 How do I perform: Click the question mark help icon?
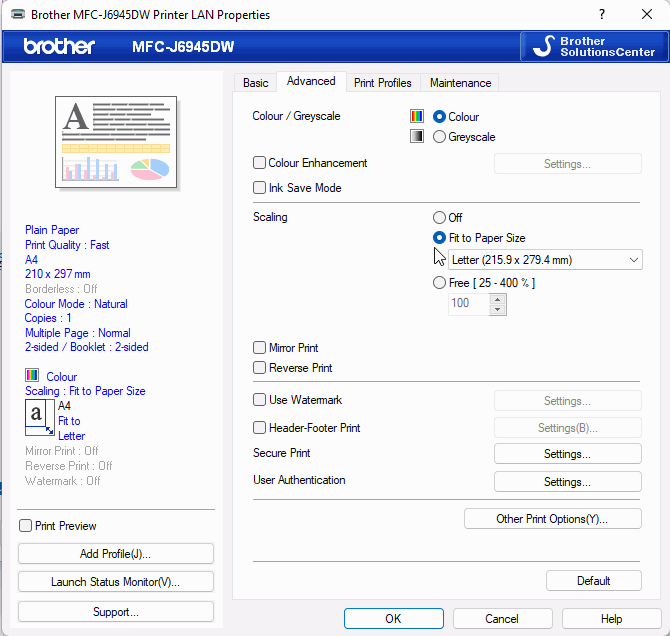pyautogui.click(x=602, y=14)
